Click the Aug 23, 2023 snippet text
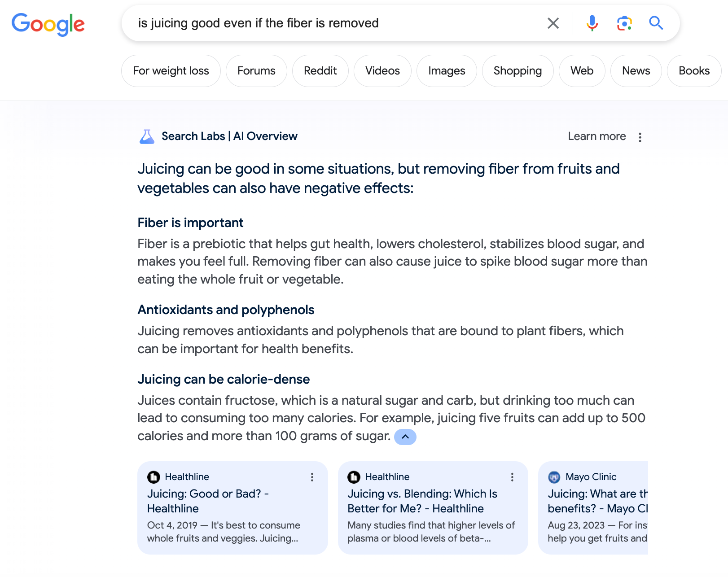Image resolution: width=728 pixels, height=577 pixels. coord(598,532)
